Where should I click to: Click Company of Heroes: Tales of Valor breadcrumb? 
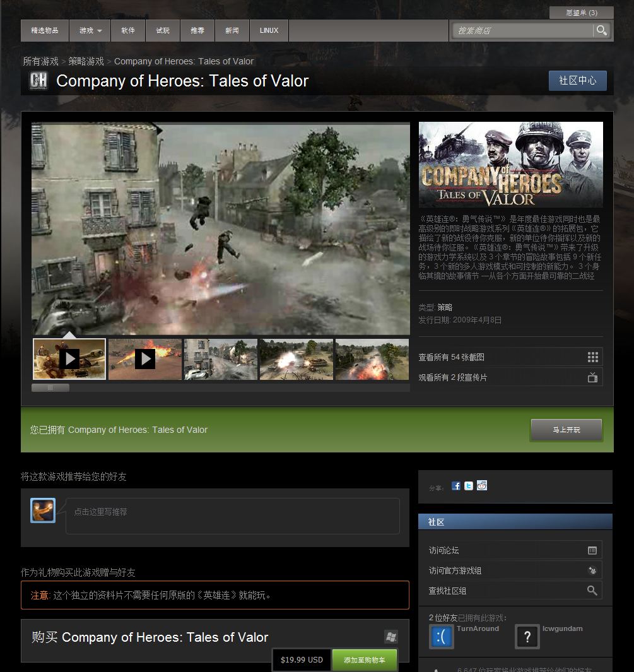[x=184, y=61]
